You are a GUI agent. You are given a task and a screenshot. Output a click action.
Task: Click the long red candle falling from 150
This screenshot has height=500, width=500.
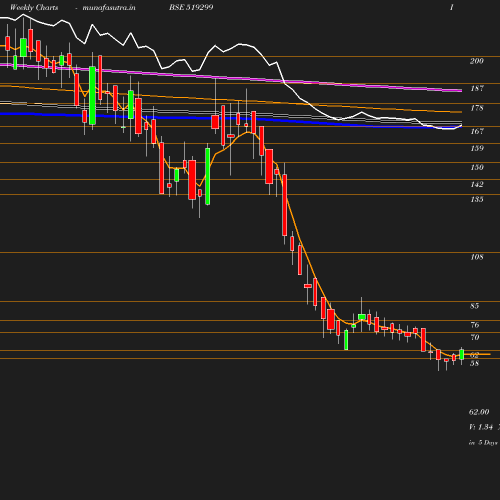(285, 205)
